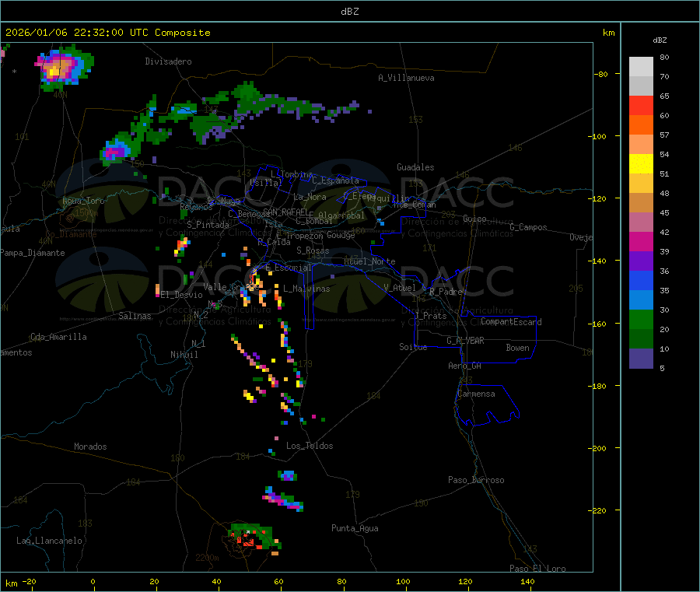Click the Pampa_Diamante map label
The height and width of the screenshot is (592, 700).
tap(33, 253)
